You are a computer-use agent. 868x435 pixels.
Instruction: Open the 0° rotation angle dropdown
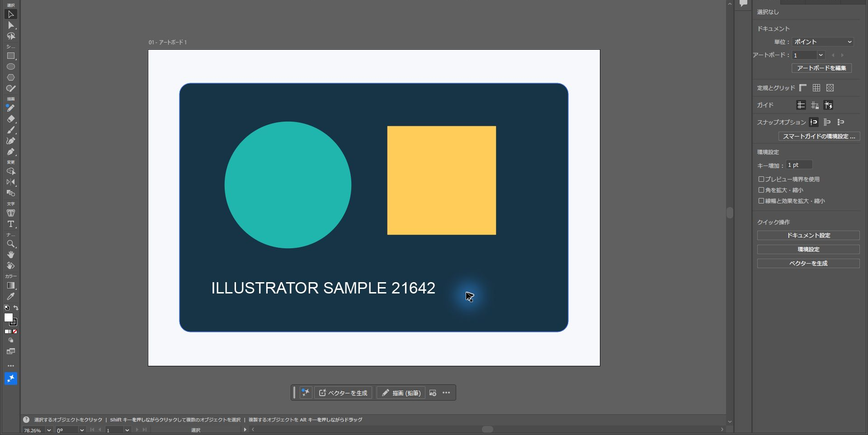pos(82,430)
